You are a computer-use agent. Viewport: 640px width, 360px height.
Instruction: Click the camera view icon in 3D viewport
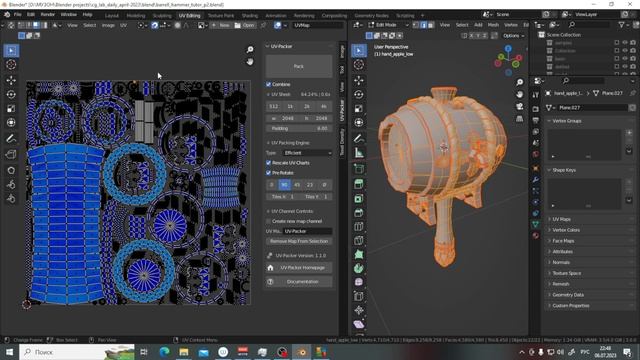(x=520, y=107)
